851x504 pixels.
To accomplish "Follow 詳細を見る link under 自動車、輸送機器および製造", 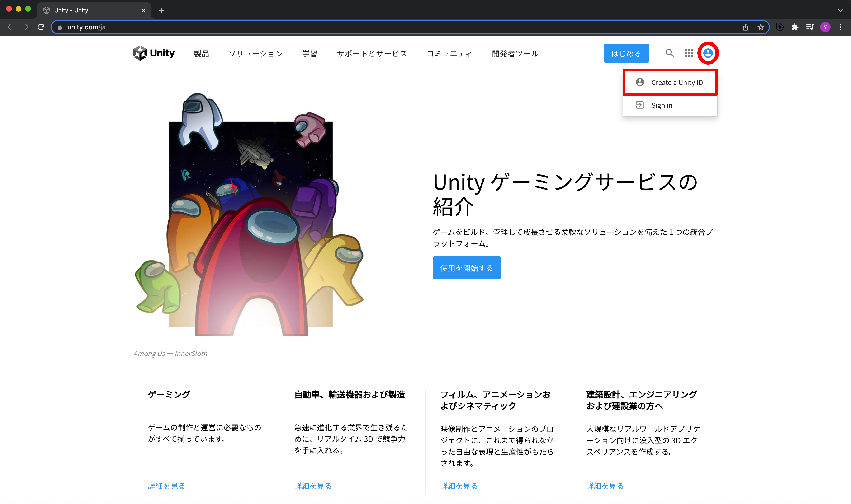I will 313,486.
